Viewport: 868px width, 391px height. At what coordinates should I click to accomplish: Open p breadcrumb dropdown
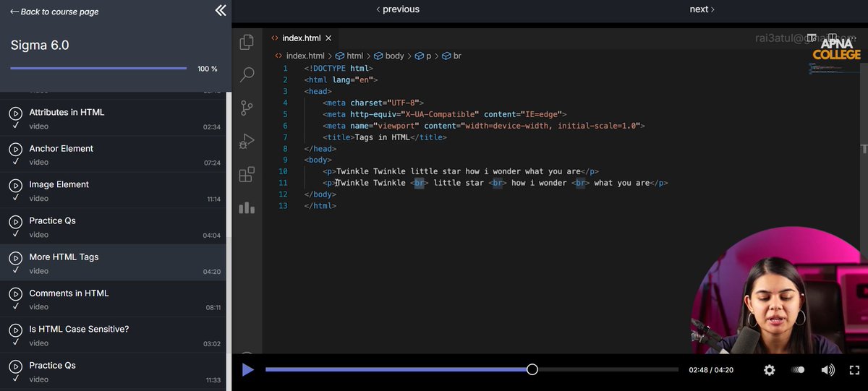(x=422, y=56)
